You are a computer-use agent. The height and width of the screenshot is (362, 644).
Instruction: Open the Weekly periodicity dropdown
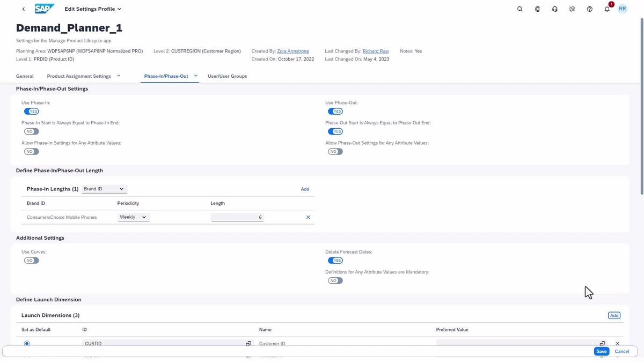134,217
